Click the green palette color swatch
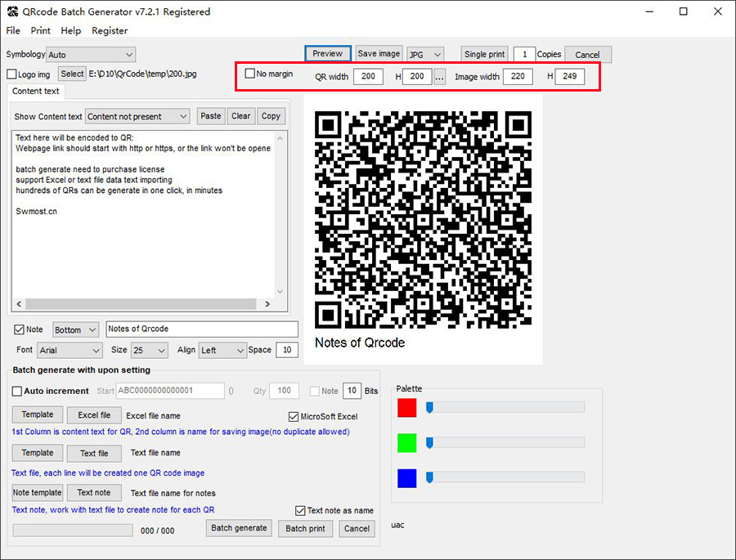This screenshot has width=736, height=560. (x=407, y=443)
